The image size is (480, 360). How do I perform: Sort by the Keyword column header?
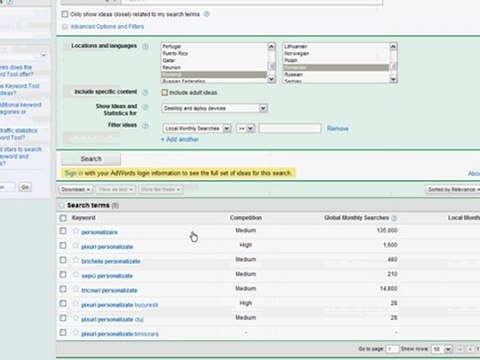pos(84,218)
